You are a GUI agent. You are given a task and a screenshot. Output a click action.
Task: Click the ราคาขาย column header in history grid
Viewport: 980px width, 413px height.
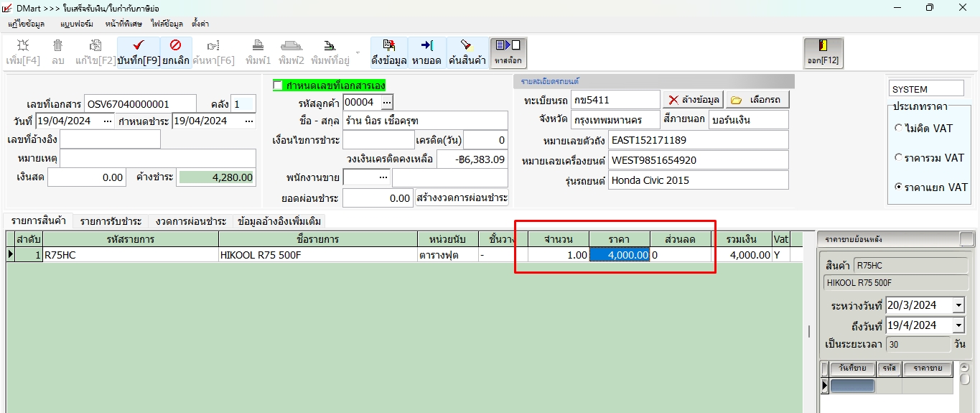(928, 368)
